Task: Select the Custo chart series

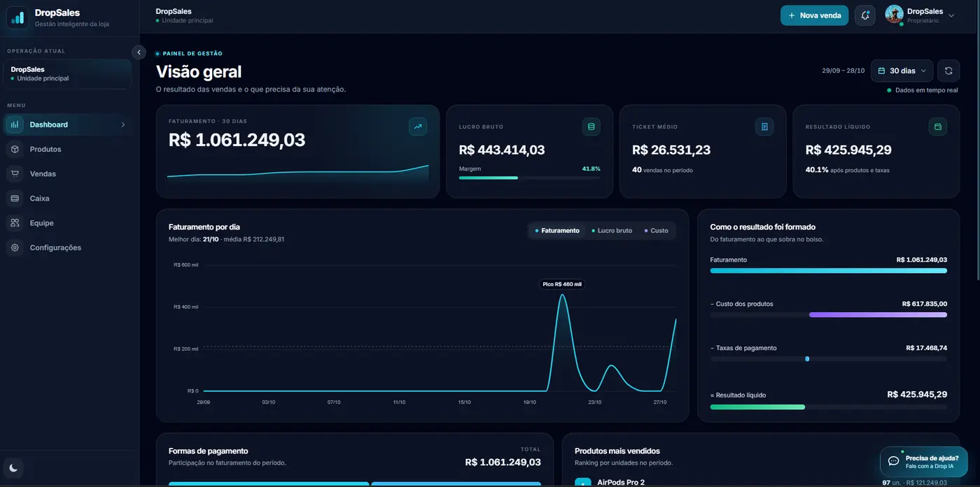Action: [656, 230]
